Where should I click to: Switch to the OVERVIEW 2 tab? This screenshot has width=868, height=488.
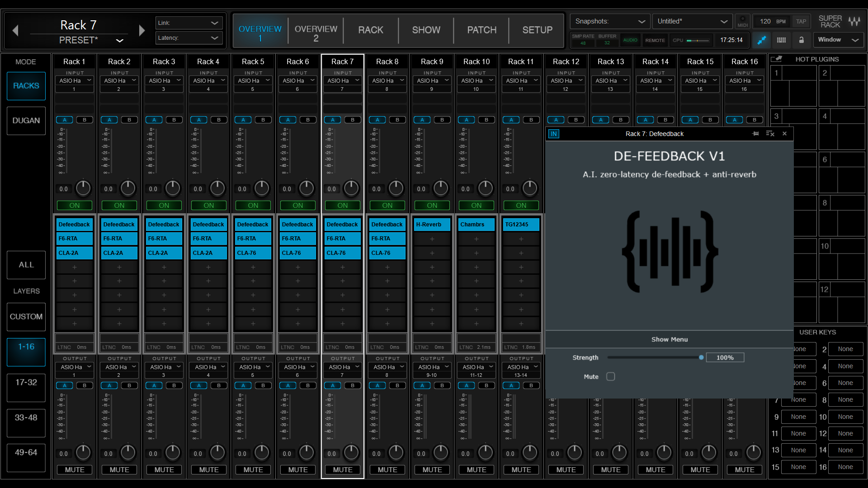pyautogui.click(x=316, y=33)
